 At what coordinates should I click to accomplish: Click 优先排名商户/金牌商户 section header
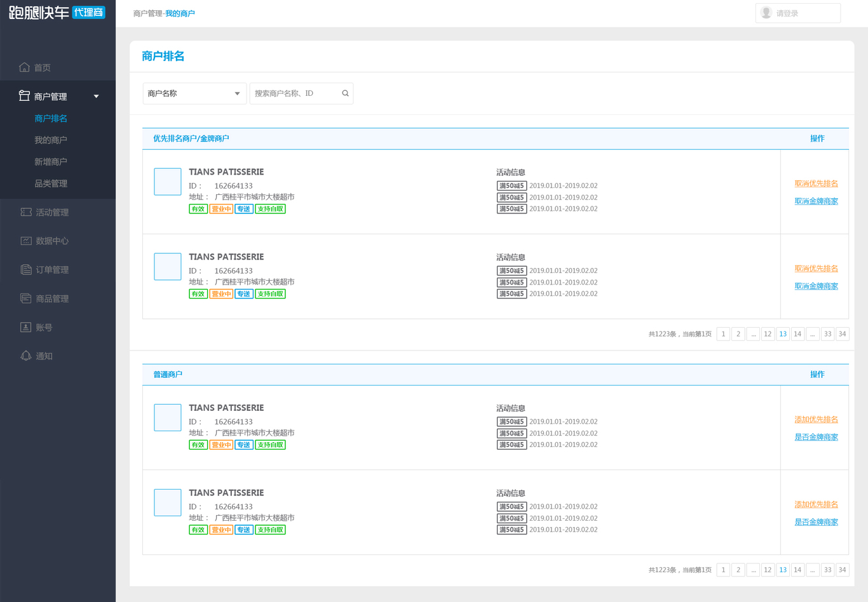(x=191, y=138)
